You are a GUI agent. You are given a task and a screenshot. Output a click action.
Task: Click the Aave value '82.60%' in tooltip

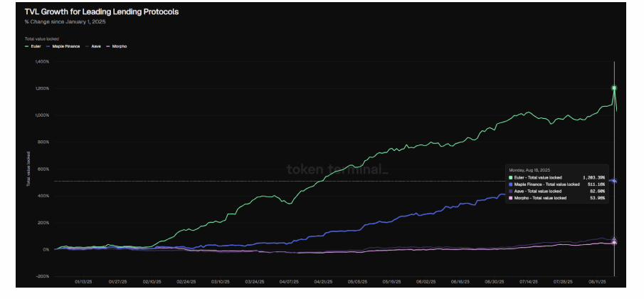tap(598, 192)
